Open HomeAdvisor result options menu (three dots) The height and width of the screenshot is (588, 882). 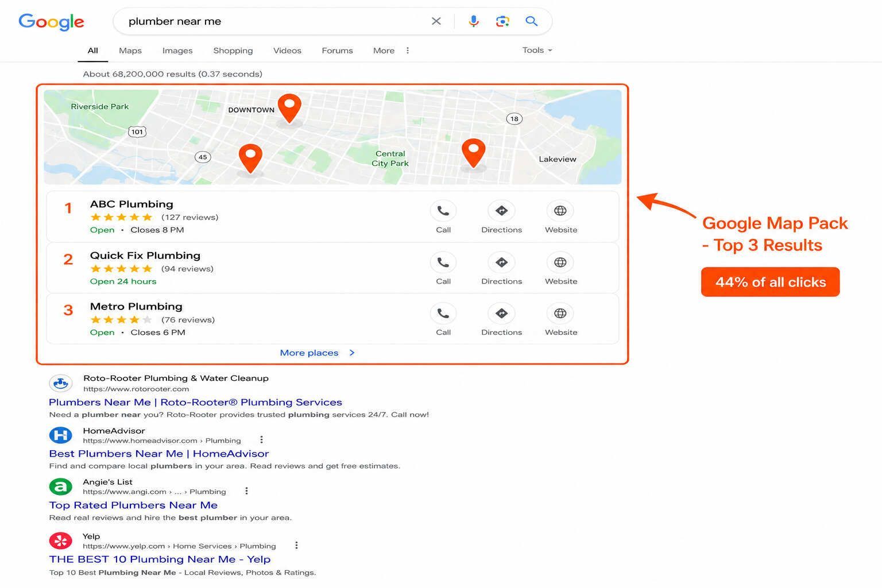(261, 440)
